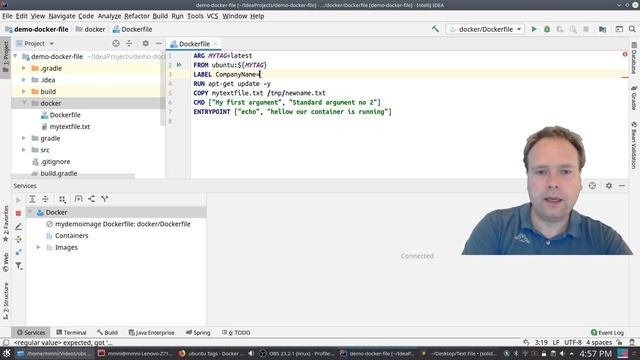This screenshot has width=640, height=360.
Task: Click the docker breadcrumb in navigation bar
Action: tap(95, 29)
